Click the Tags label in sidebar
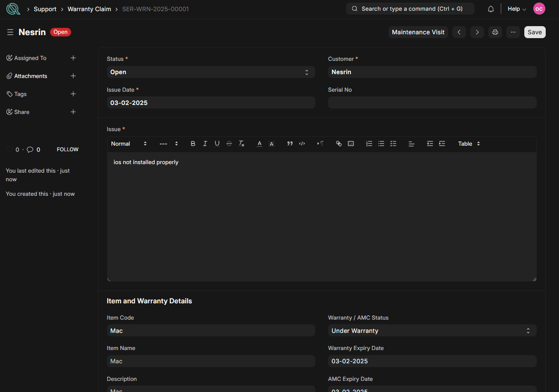Screen dimensions: 559x392 [x=21, y=94]
